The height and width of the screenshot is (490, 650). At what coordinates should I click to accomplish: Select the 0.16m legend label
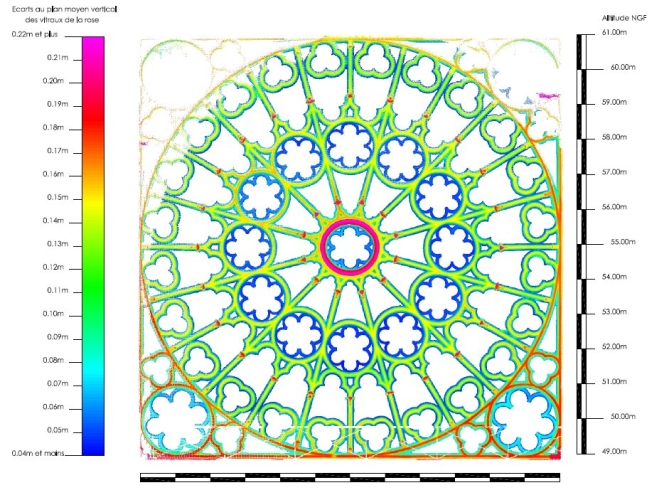click(x=53, y=174)
